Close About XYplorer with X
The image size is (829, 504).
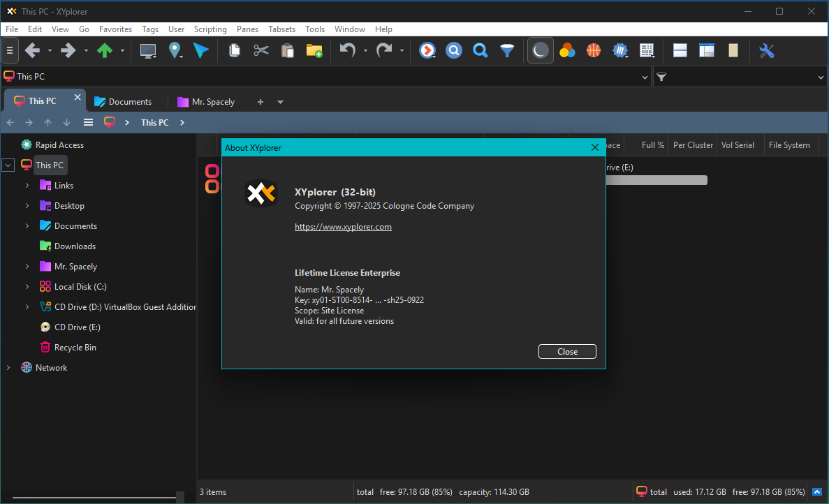tap(595, 148)
